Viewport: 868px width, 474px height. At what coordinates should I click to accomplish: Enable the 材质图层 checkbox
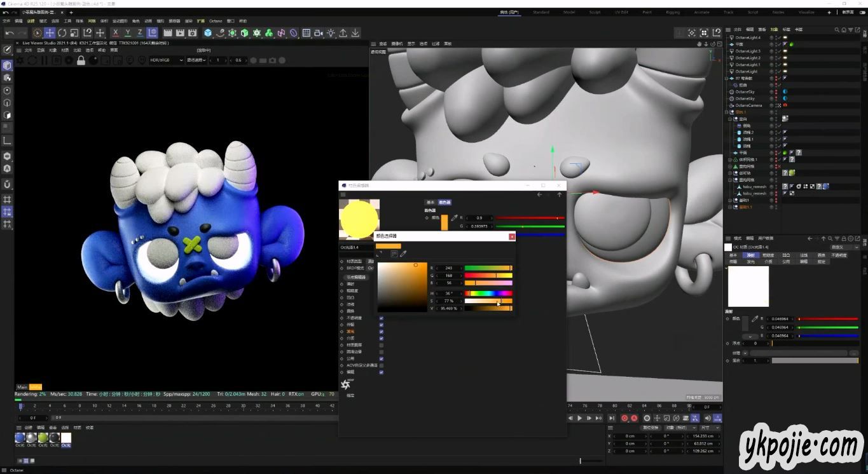381,345
